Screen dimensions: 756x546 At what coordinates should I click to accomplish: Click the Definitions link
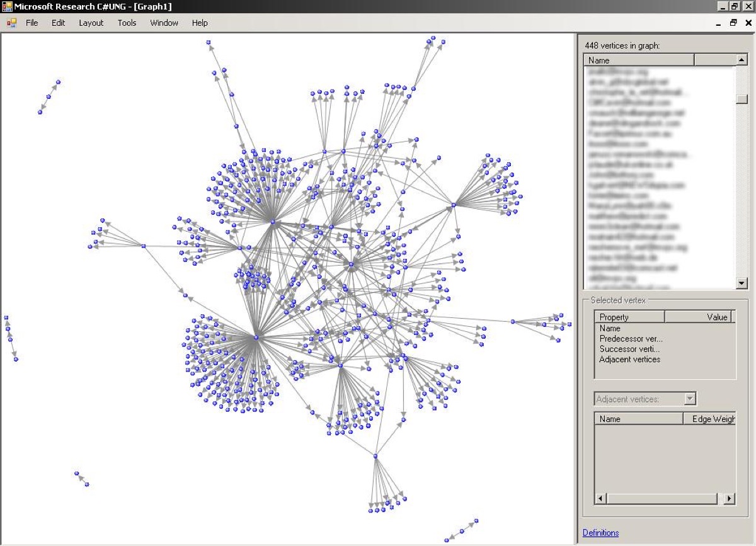[600, 533]
